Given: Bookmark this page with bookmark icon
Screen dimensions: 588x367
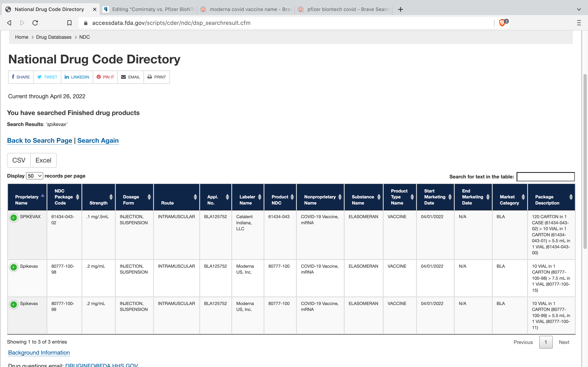Looking at the screenshot, I should click(x=69, y=23).
